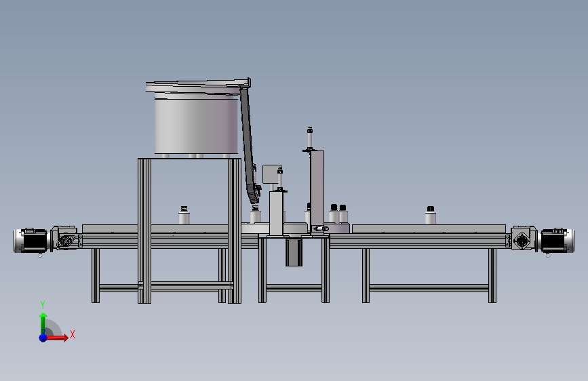
Task: Select the horizontal cross brace of the right stand
Action: [x=429, y=288]
